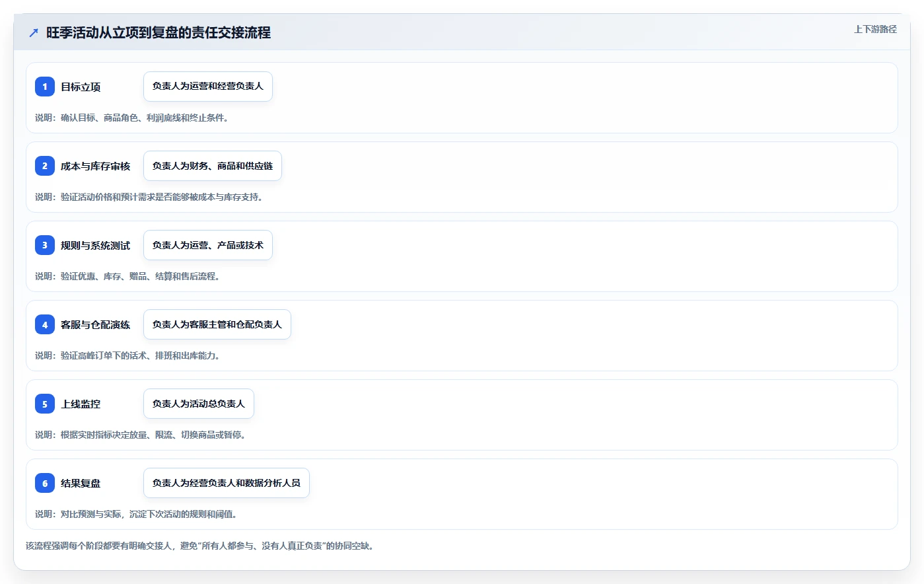This screenshot has width=924, height=584.
Task: Click the 成本与库存审核 step title
Action: [96, 166]
